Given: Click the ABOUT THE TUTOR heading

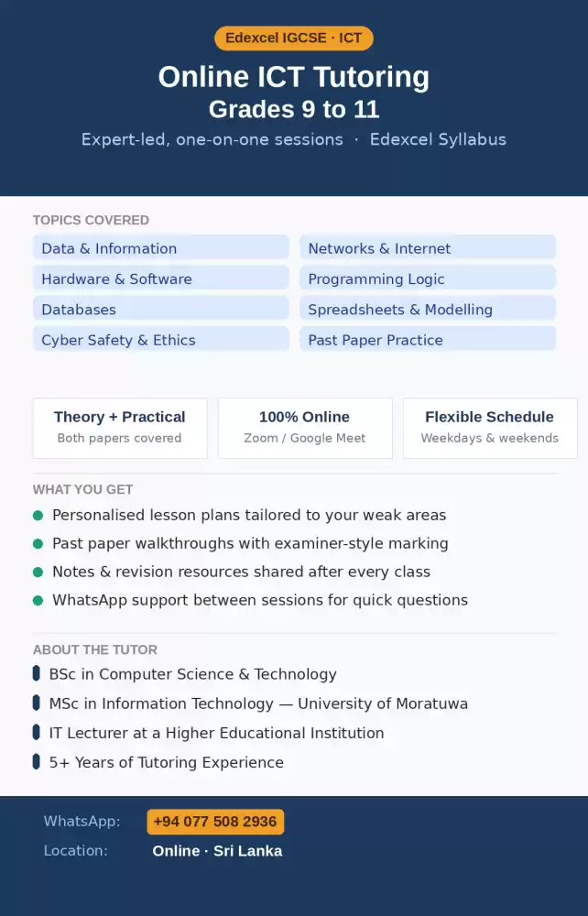Looking at the screenshot, I should [95, 649].
